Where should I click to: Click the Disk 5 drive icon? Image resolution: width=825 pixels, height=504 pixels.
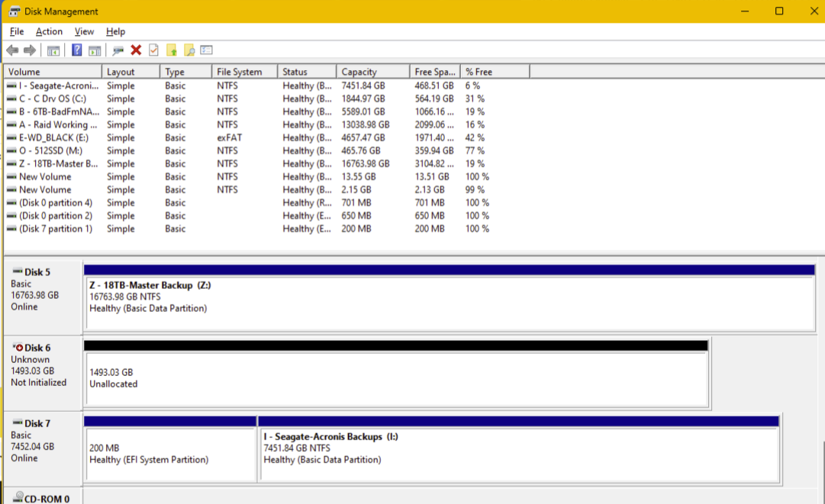click(x=18, y=271)
